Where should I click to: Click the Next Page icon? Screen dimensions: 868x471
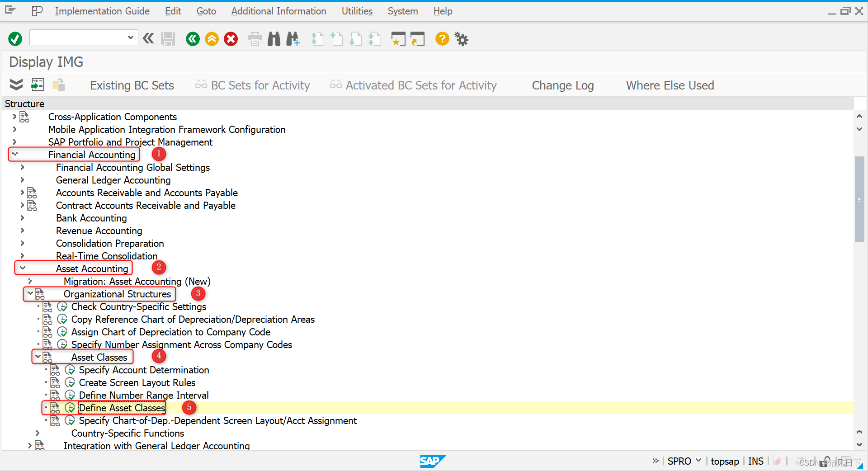tap(356, 39)
